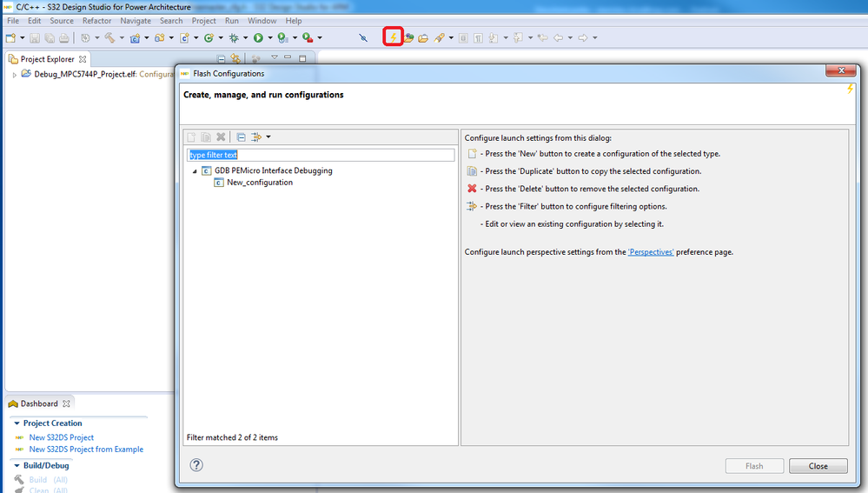Open the dialog help question mark icon
This screenshot has width=868, height=493.
click(x=196, y=465)
